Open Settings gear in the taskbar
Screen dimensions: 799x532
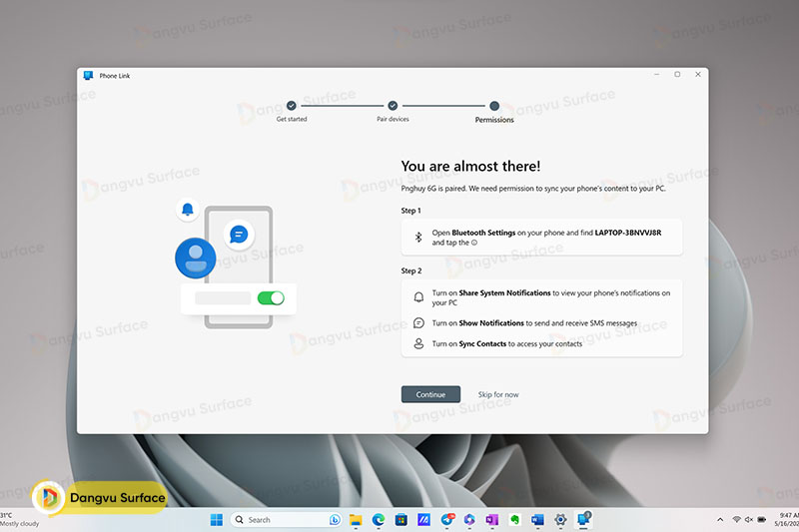561,520
